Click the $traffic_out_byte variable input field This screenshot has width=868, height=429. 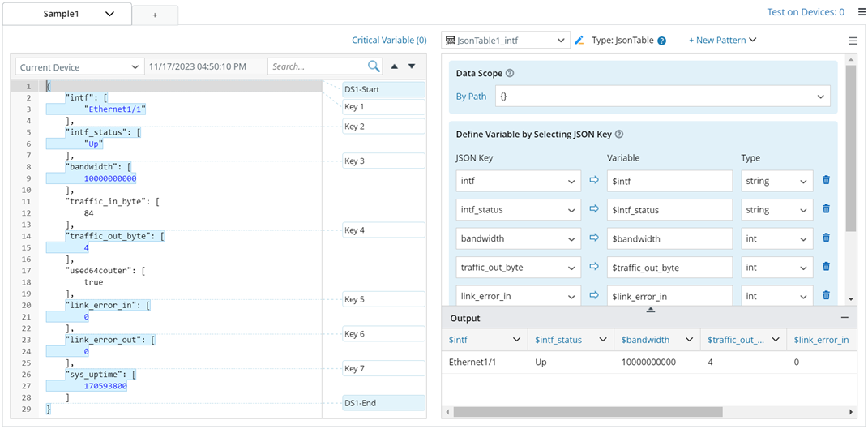[x=669, y=268]
